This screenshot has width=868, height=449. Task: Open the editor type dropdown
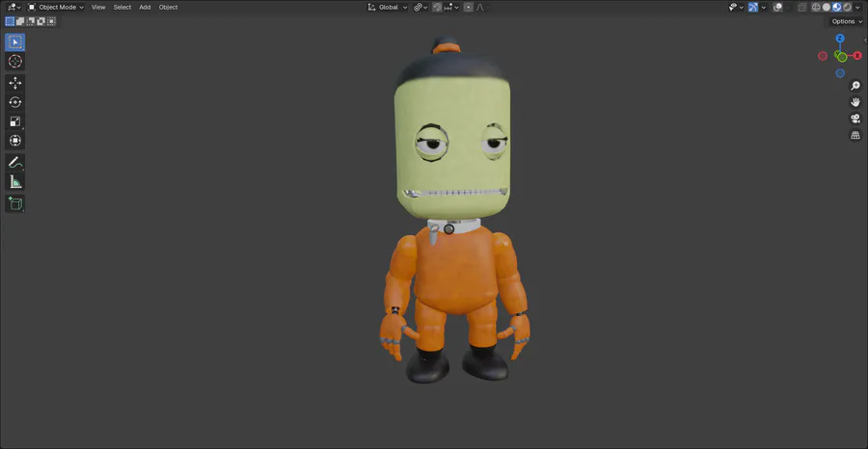(14, 7)
